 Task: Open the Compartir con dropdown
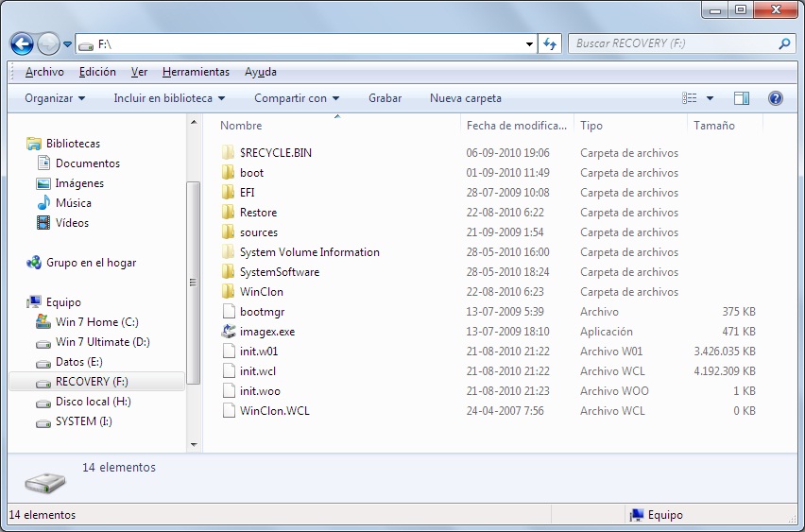point(297,98)
